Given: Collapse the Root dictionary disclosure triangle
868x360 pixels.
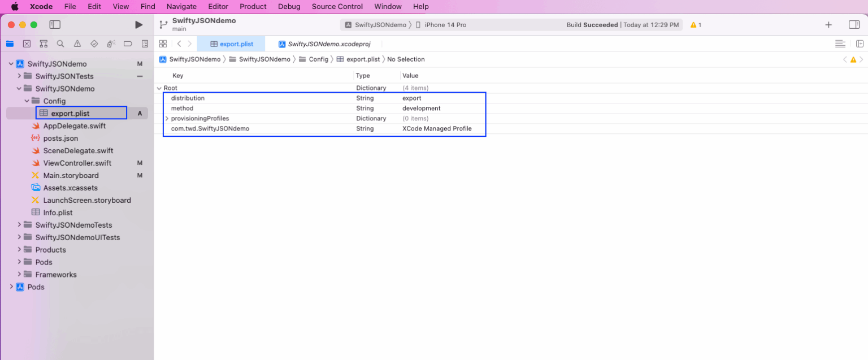Looking at the screenshot, I should click(159, 88).
